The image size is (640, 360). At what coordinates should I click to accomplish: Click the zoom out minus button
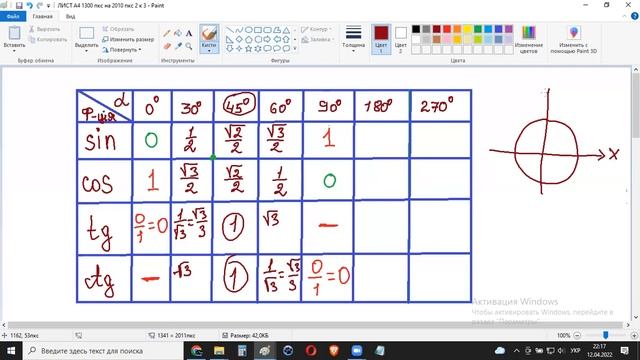[x=577, y=336]
